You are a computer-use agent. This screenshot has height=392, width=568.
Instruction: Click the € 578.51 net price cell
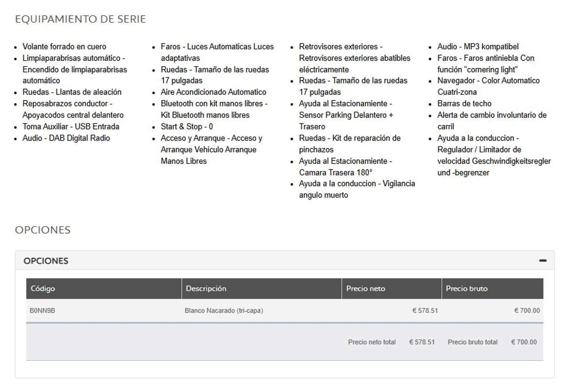425,311
